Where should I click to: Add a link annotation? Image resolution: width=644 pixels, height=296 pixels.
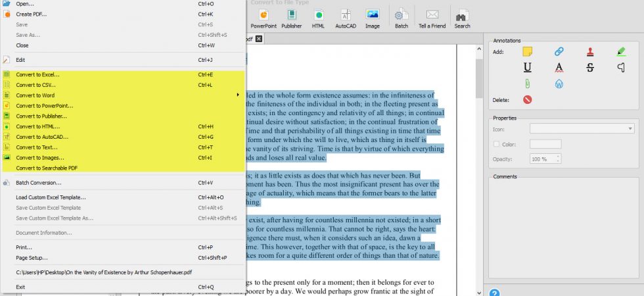pos(559,51)
